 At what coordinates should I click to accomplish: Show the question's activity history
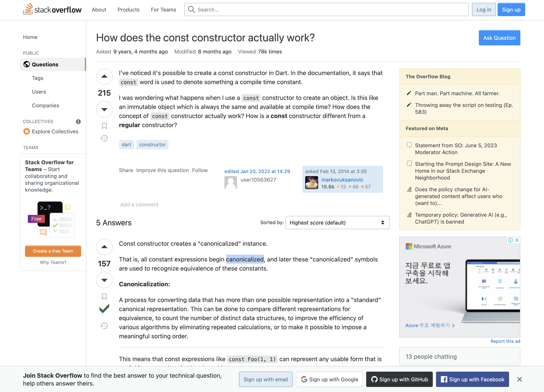pyautogui.click(x=104, y=138)
